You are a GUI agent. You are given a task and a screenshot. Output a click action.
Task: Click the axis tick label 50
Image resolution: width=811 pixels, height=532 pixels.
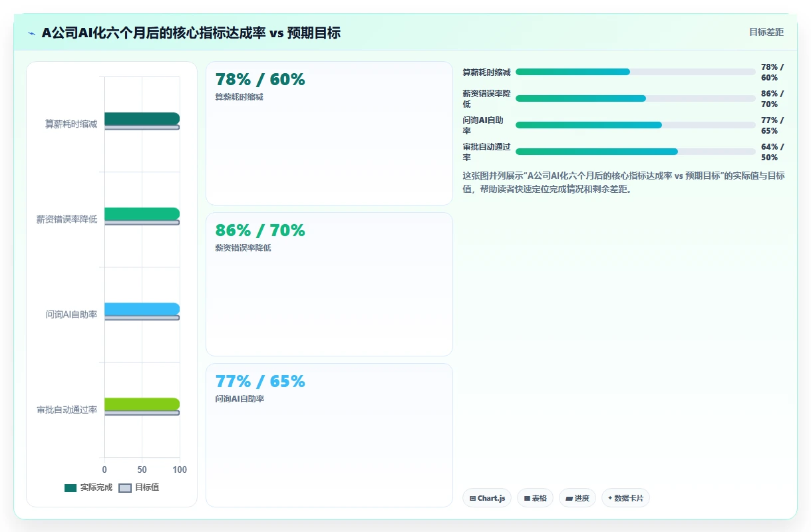142,469
